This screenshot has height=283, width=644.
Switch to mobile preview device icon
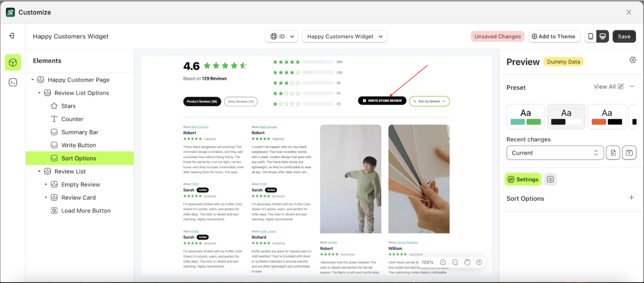coord(591,36)
